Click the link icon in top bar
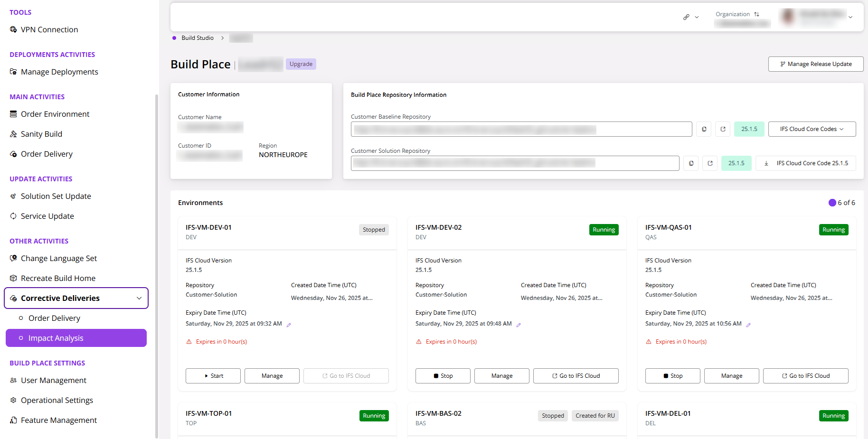 point(685,17)
